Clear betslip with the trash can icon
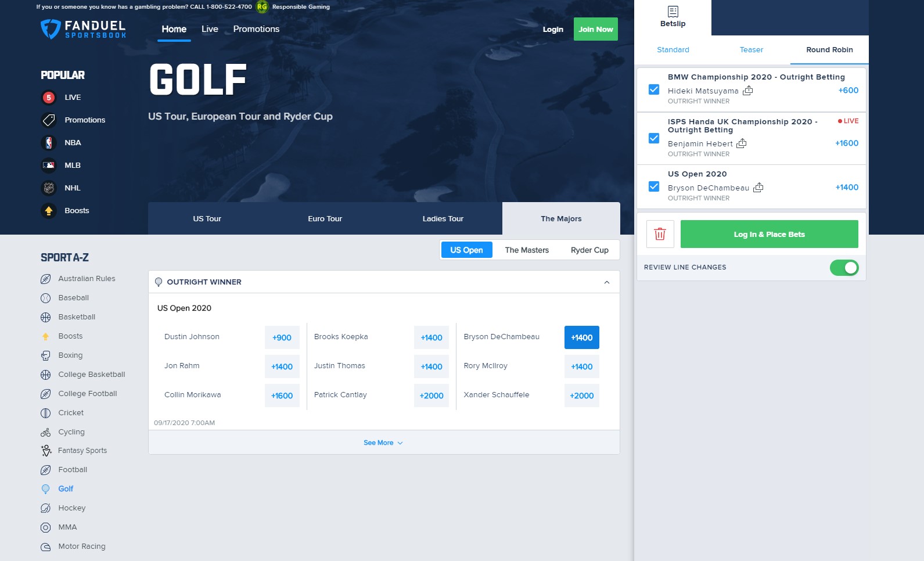 pos(660,234)
